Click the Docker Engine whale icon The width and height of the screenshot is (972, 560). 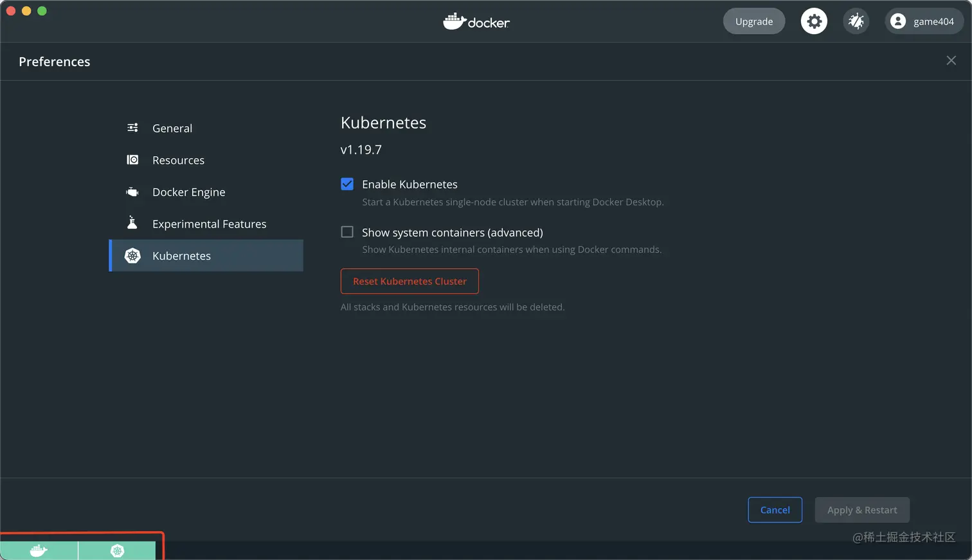pyautogui.click(x=132, y=192)
